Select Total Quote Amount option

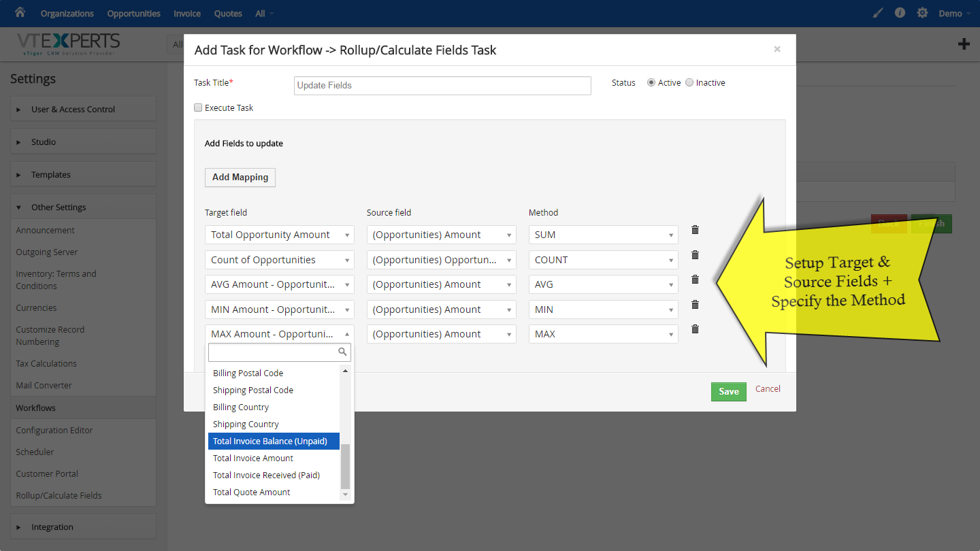pos(274,492)
